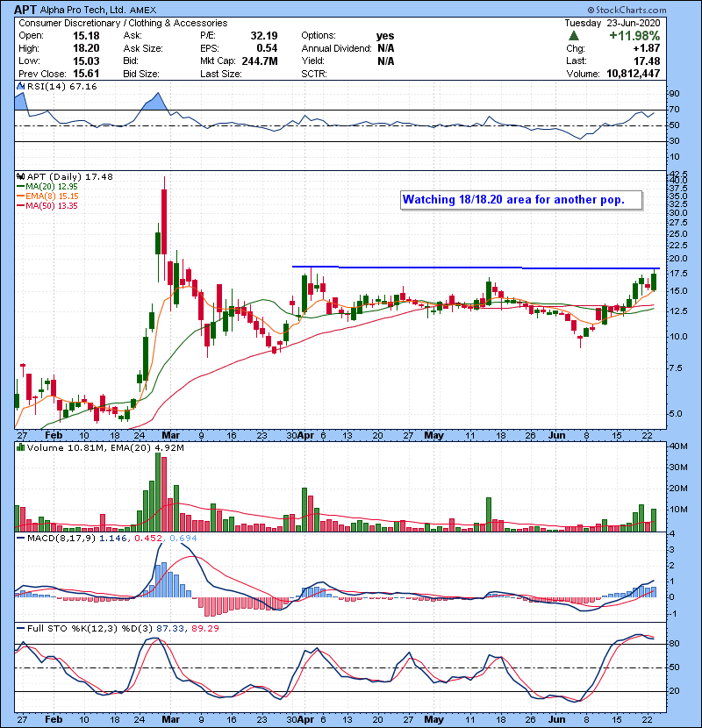Click the APT ticker symbol title
702x728 pixels.
click(25, 10)
